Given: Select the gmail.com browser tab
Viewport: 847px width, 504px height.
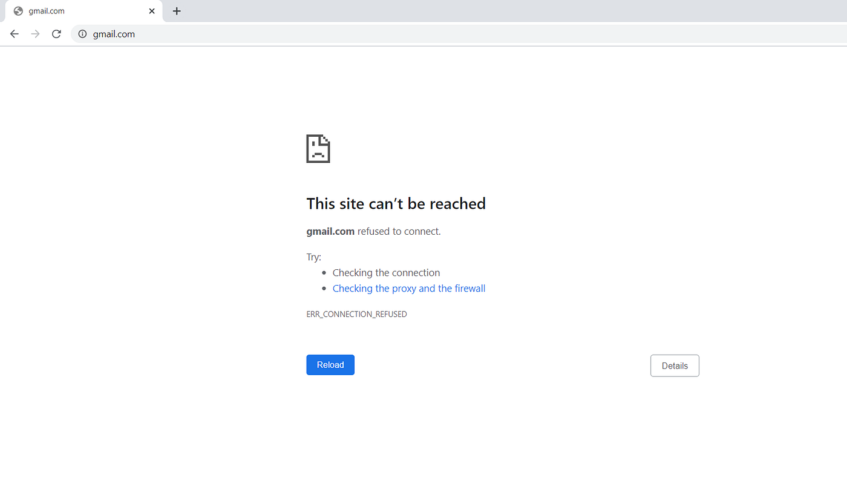Looking at the screenshot, I should [85, 10].
